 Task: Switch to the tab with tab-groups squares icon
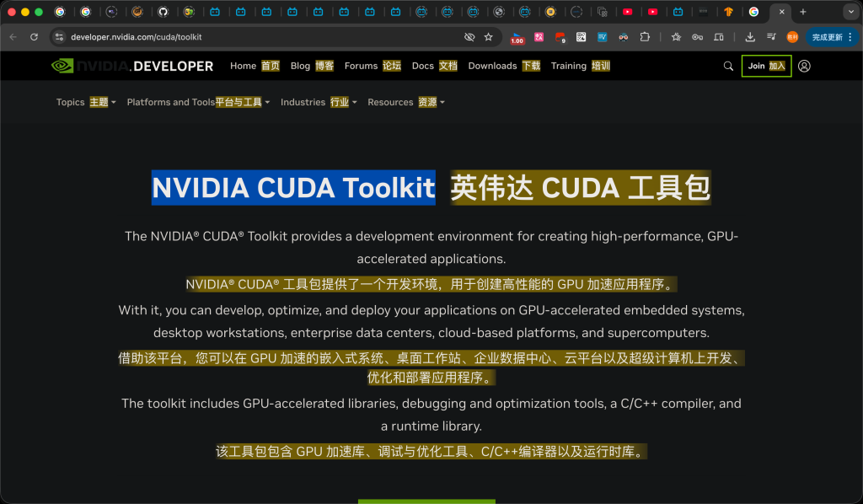pos(602,12)
